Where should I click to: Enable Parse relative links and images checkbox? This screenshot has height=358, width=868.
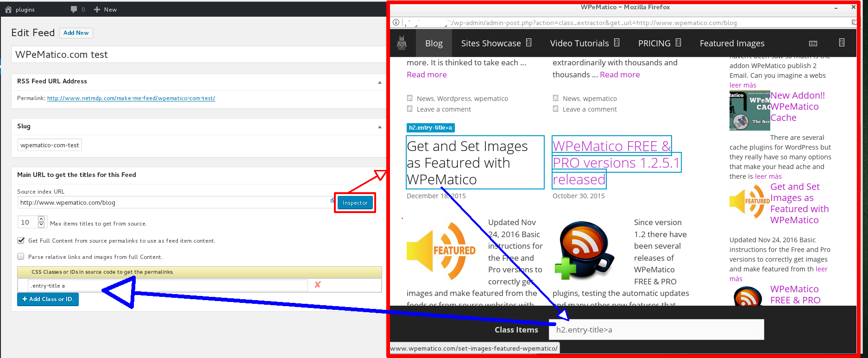[x=21, y=257]
